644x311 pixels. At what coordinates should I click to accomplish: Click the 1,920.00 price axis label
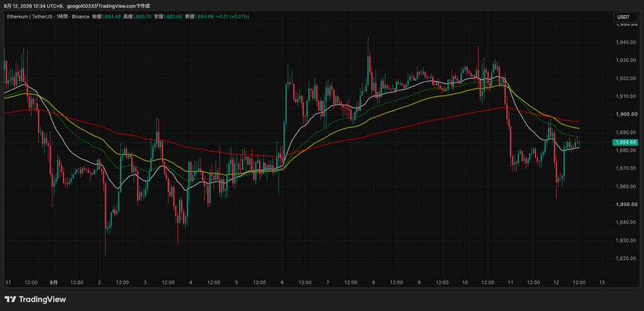click(x=625, y=78)
